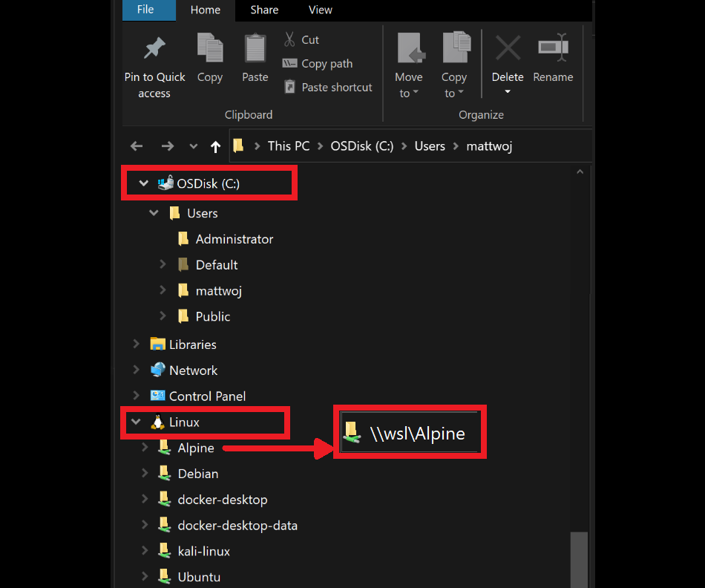
Task: Open the Delete options dropdown arrow
Action: pyautogui.click(x=508, y=92)
